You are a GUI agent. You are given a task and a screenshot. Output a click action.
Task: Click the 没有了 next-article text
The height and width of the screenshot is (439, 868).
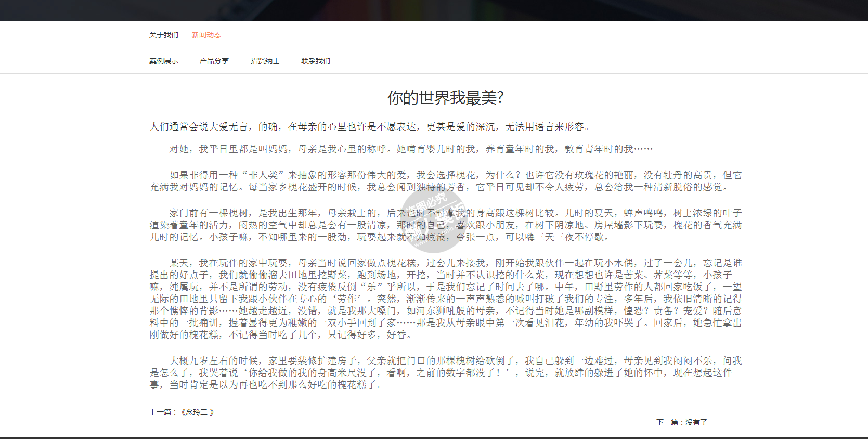click(x=696, y=422)
